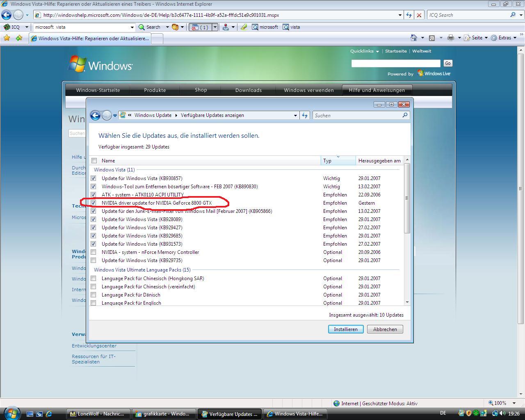Image resolution: width=525 pixels, height=420 pixels.
Task: Open the Seite menu dropdown
Action: tap(486, 38)
